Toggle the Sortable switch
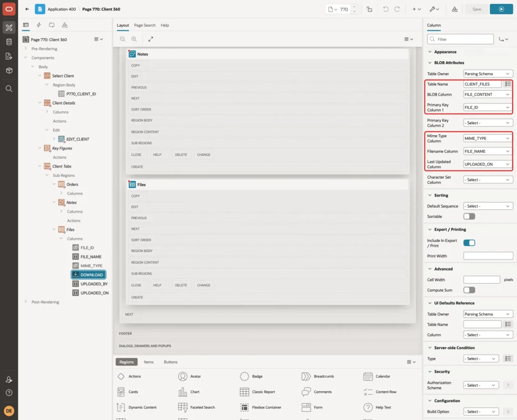Viewport: 517px width, 420px height. (469, 217)
